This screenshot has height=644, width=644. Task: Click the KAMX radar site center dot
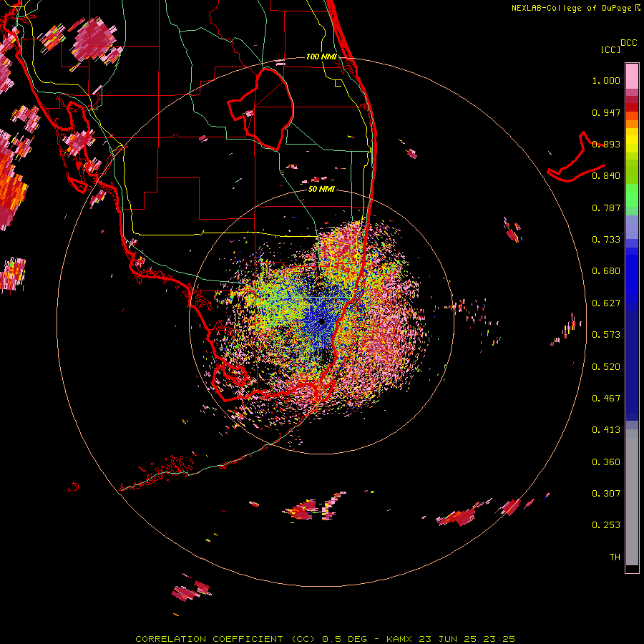coord(321,322)
